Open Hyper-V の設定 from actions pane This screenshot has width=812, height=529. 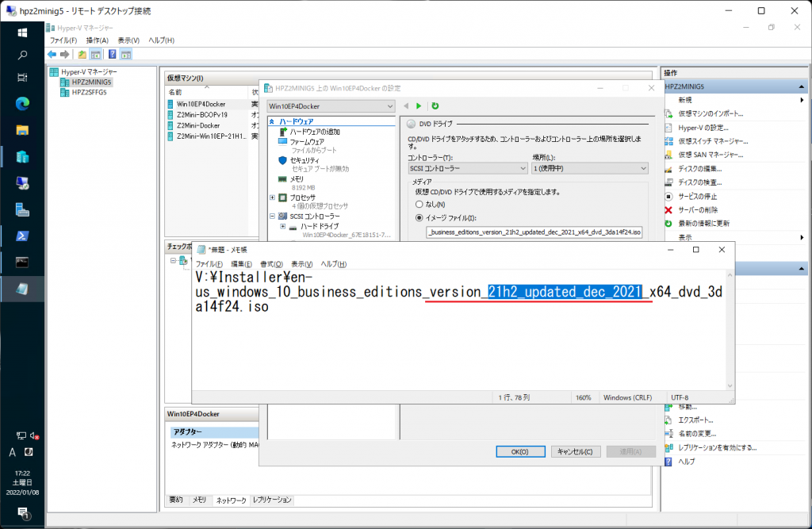(703, 128)
